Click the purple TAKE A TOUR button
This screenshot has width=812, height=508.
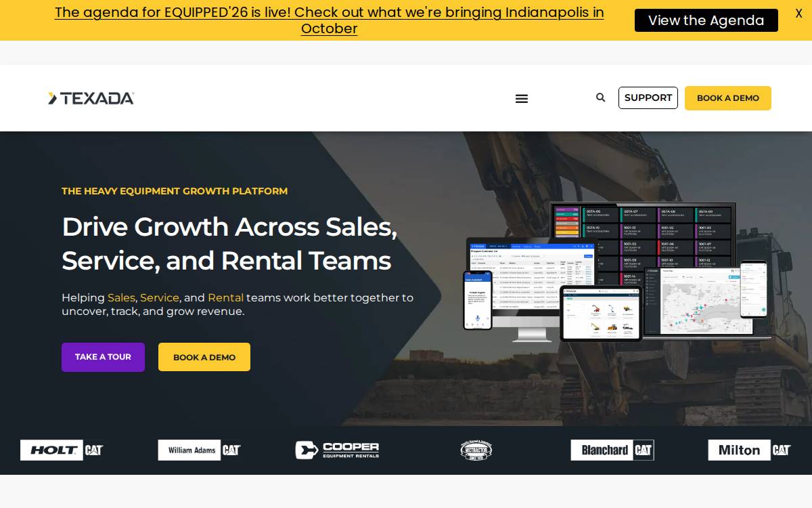pyautogui.click(x=103, y=357)
